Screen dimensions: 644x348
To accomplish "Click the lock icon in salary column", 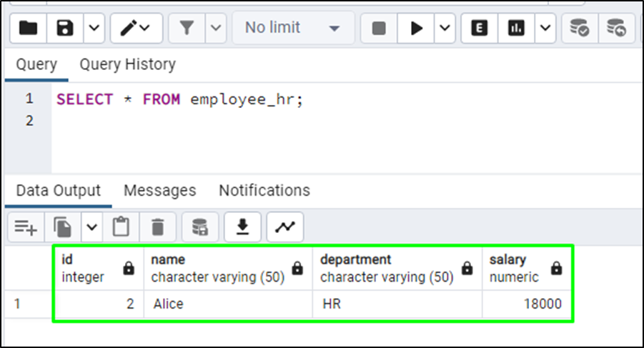I will pos(557,269).
